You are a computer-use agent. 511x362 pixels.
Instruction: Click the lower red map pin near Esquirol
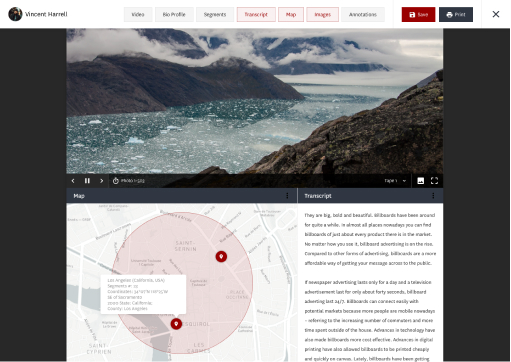(176, 324)
